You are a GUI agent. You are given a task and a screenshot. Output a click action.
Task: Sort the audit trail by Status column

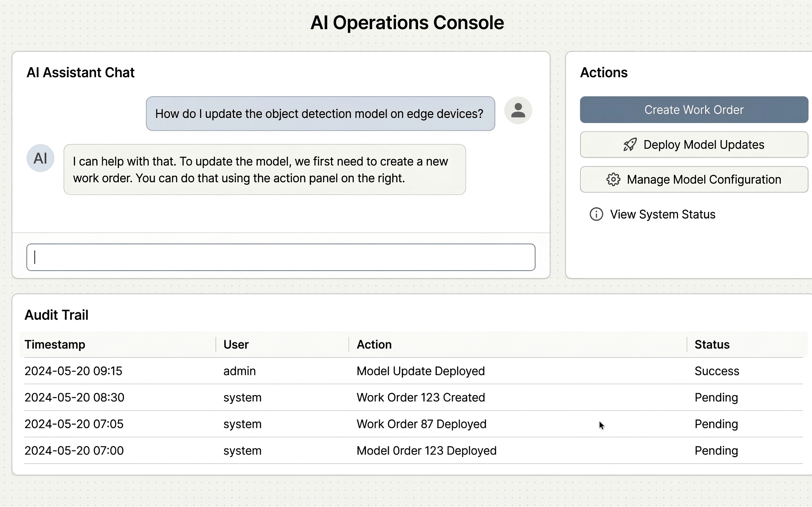pyautogui.click(x=711, y=344)
